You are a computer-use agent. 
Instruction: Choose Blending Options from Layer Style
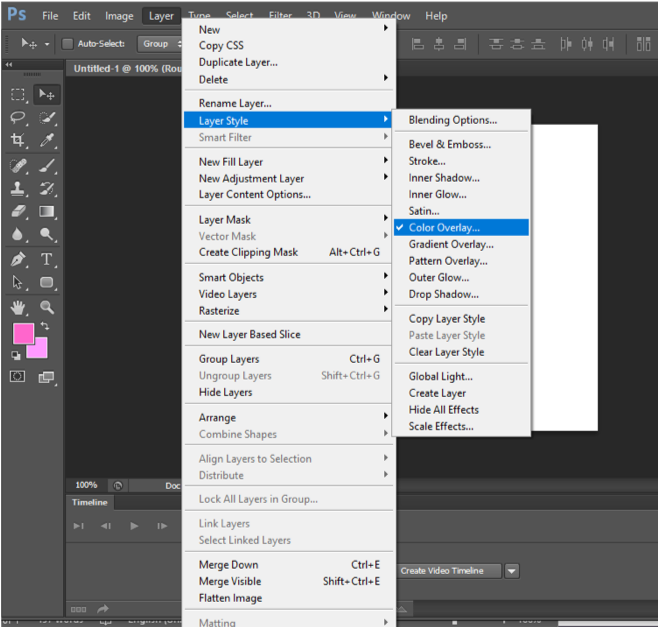click(461, 120)
